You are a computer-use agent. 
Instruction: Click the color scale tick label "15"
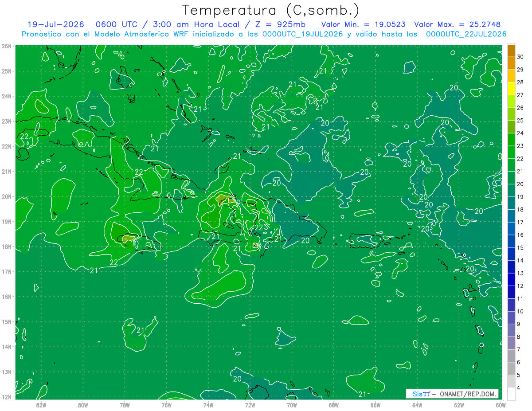[x=520, y=247]
